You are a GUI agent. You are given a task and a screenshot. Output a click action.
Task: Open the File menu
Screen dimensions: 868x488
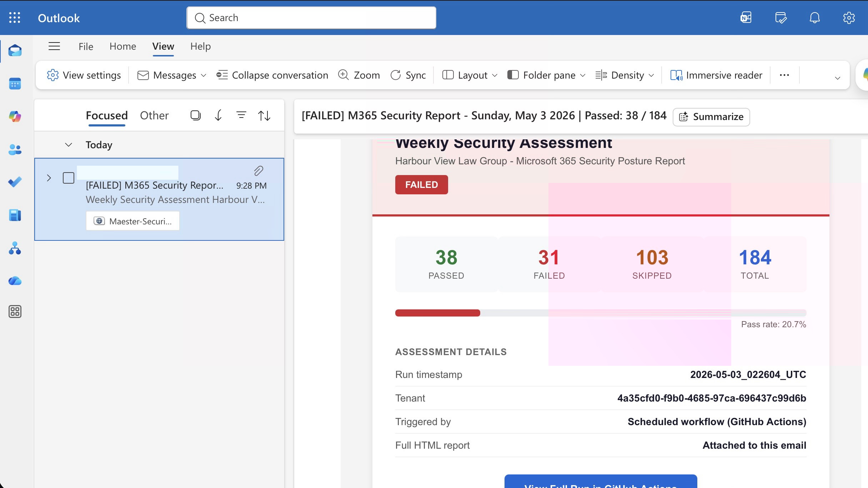click(86, 46)
